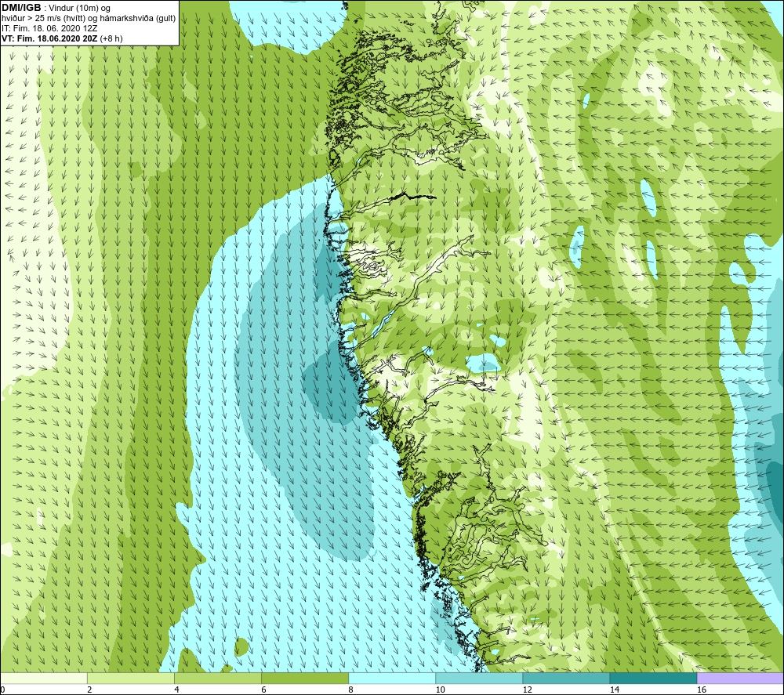This screenshot has width=784, height=695.
Task: Click the '(+8 h)' forecast offset text
Action: (111, 38)
